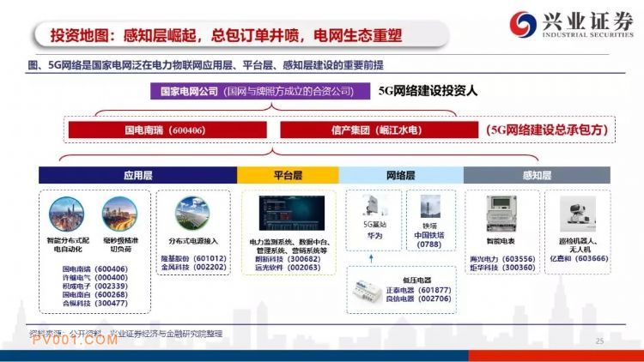Click 海兴电力 (603556) entry
This screenshot has width=644, height=362.
click(x=502, y=259)
